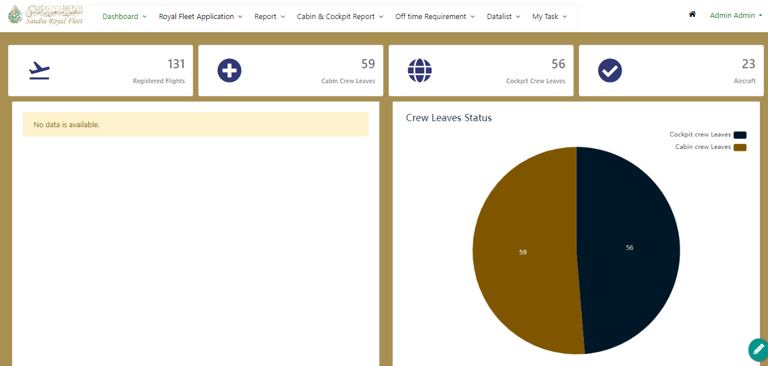Click the 56 Cockpit Crew Leaves count
Screen dimensions: 768x366
tap(558, 64)
